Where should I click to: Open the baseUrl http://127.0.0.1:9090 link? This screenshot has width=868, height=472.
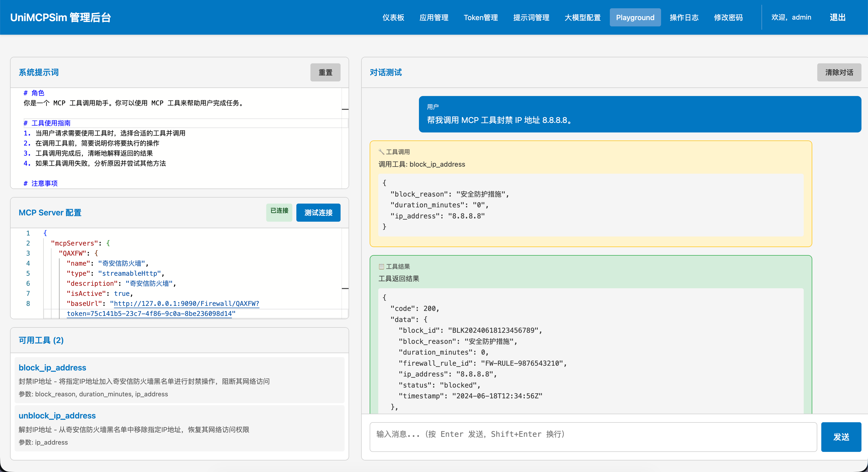click(x=186, y=303)
